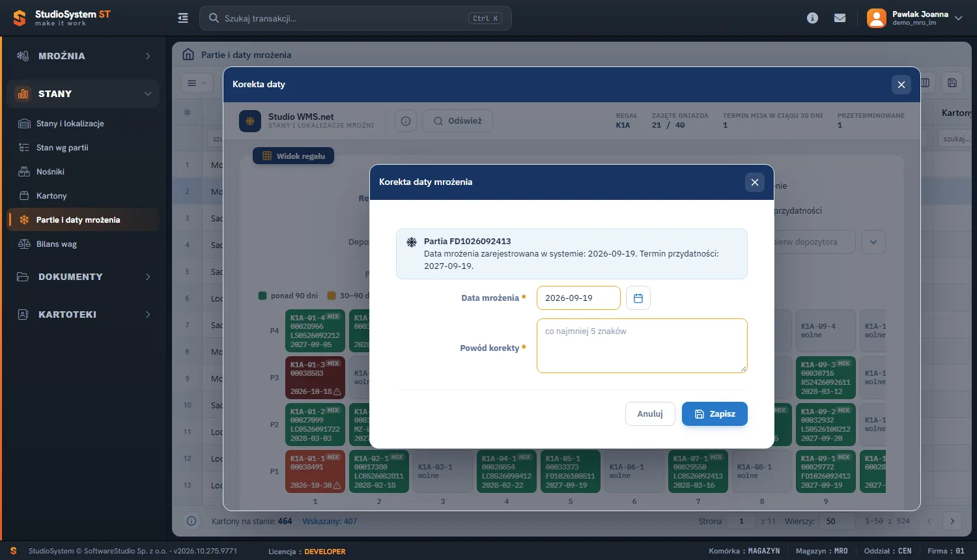Viewport: 977px width, 560px height.
Task: Click the user avatar icon
Action: click(x=877, y=18)
